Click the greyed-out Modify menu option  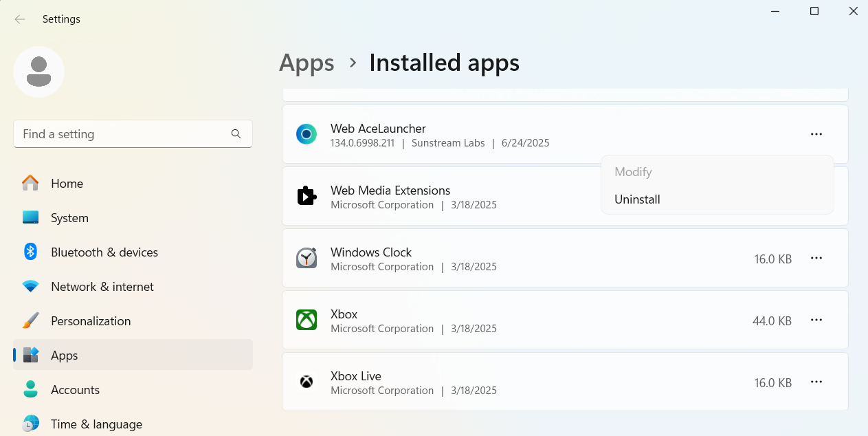click(x=633, y=172)
